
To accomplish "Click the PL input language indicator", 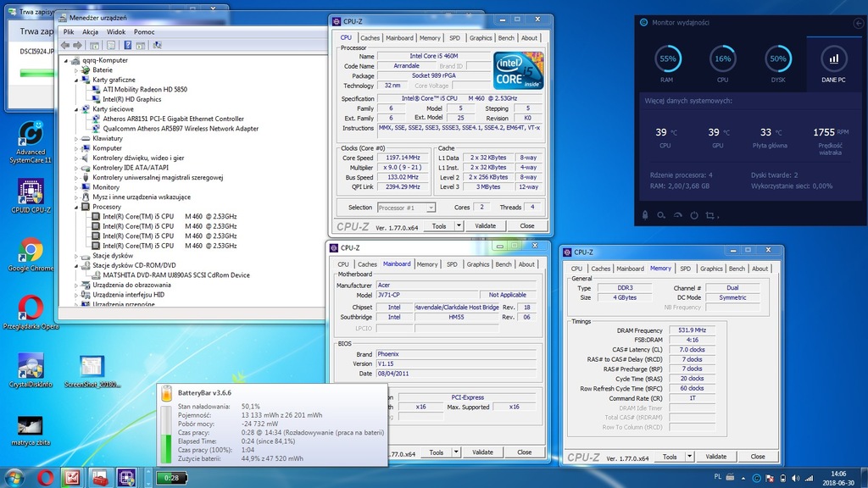I will [x=717, y=476].
